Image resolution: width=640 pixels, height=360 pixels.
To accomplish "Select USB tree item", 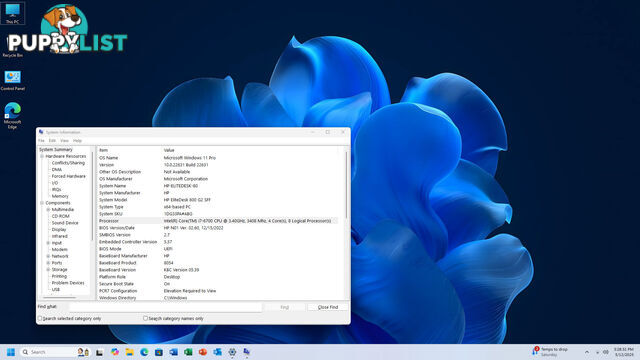I will [x=56, y=289].
